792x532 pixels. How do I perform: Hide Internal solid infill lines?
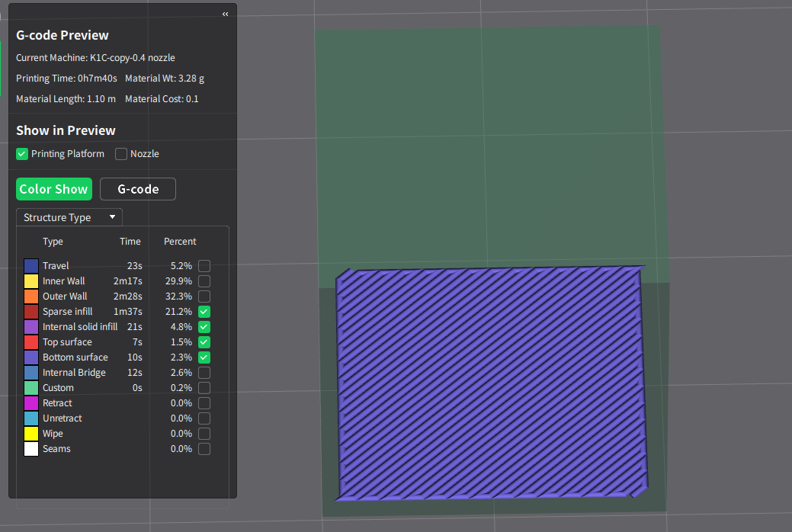point(204,327)
